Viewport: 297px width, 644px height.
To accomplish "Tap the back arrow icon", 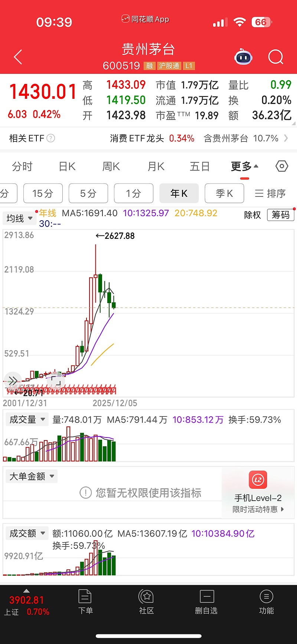I will 18,57.
